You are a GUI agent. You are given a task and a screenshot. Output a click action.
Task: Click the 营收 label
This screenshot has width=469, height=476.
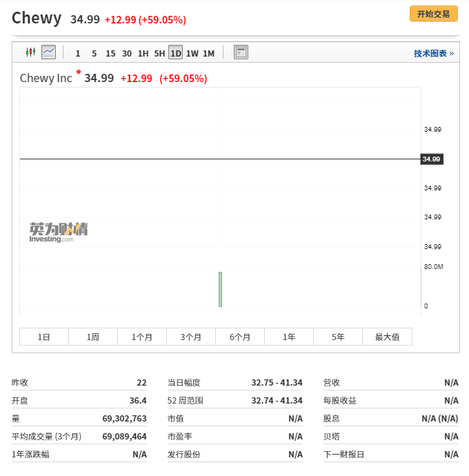click(332, 382)
